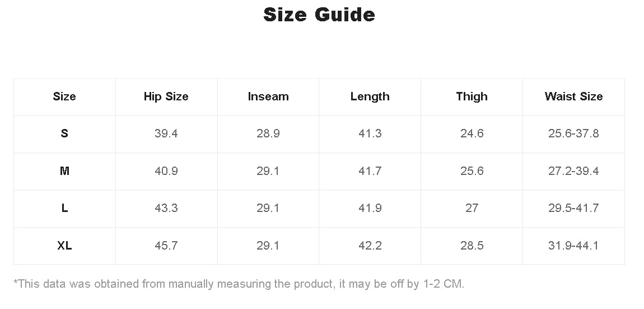Select the Size column header
This screenshot has width=644, height=309.
click(64, 96)
